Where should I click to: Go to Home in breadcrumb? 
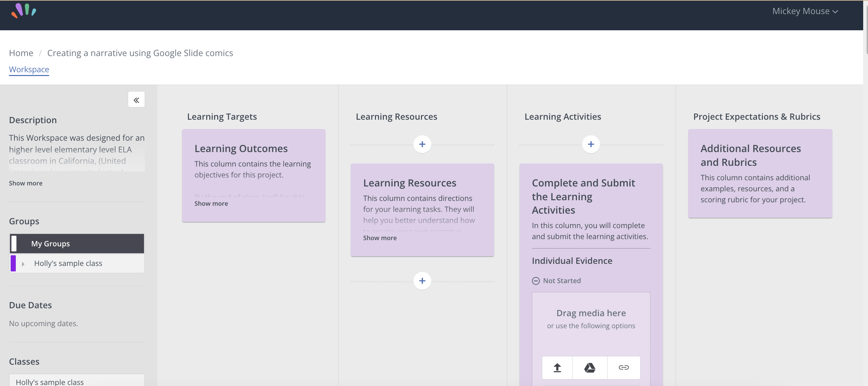[x=21, y=53]
